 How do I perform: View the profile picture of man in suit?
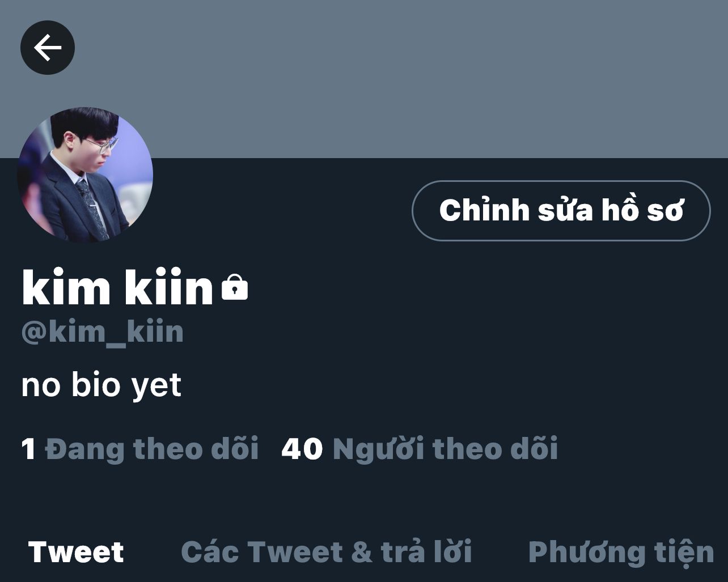coord(85,175)
